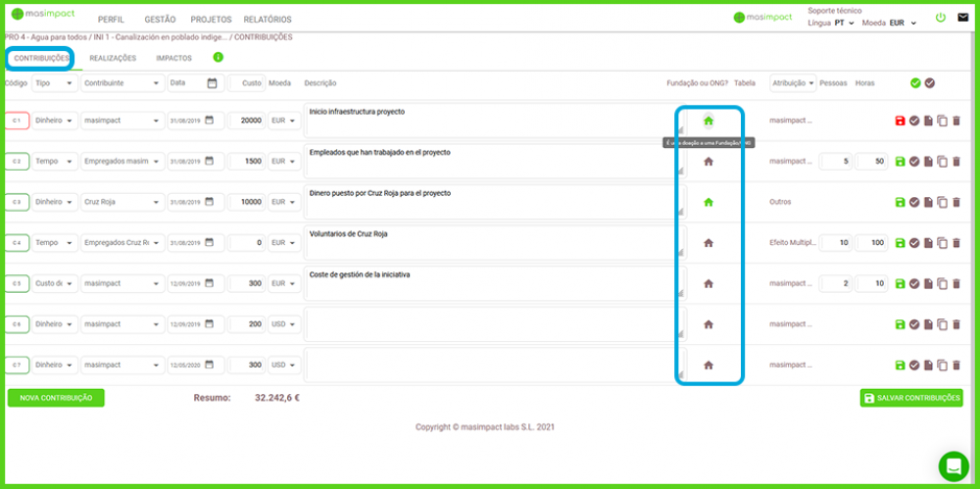This screenshot has width=980, height=489.
Task: Click the green power logout icon
Action: [x=941, y=18]
